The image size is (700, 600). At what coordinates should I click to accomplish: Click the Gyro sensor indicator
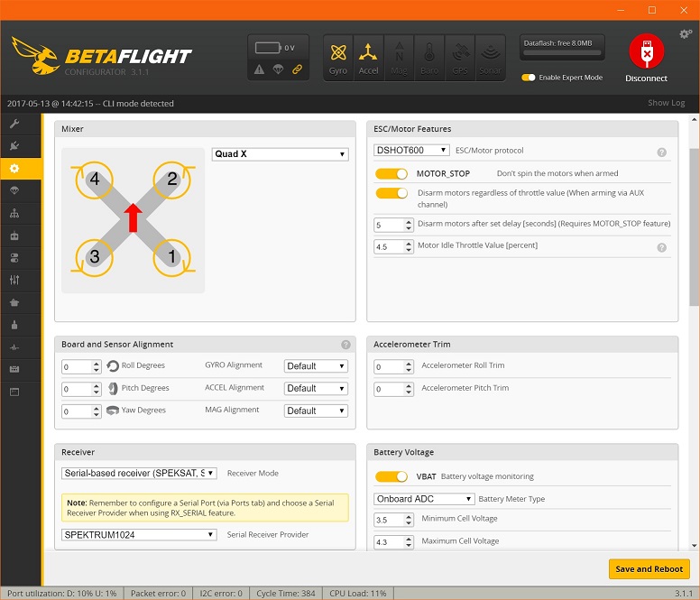tap(338, 59)
